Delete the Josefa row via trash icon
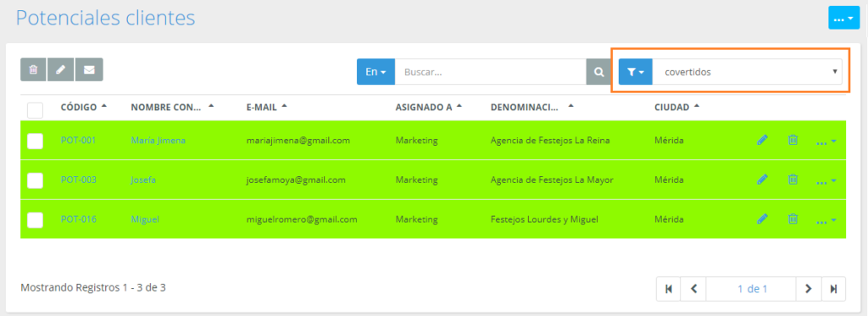The height and width of the screenshot is (316, 868). (x=793, y=180)
